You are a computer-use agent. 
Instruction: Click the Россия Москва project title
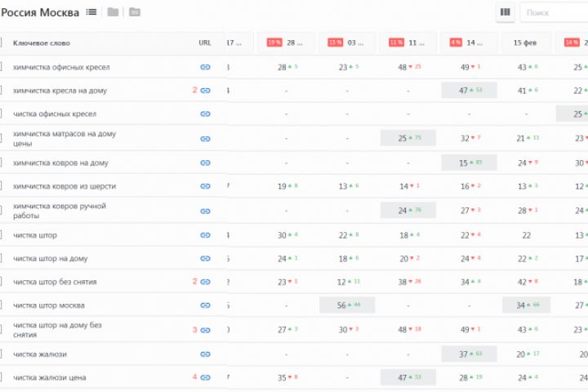pyautogui.click(x=40, y=12)
